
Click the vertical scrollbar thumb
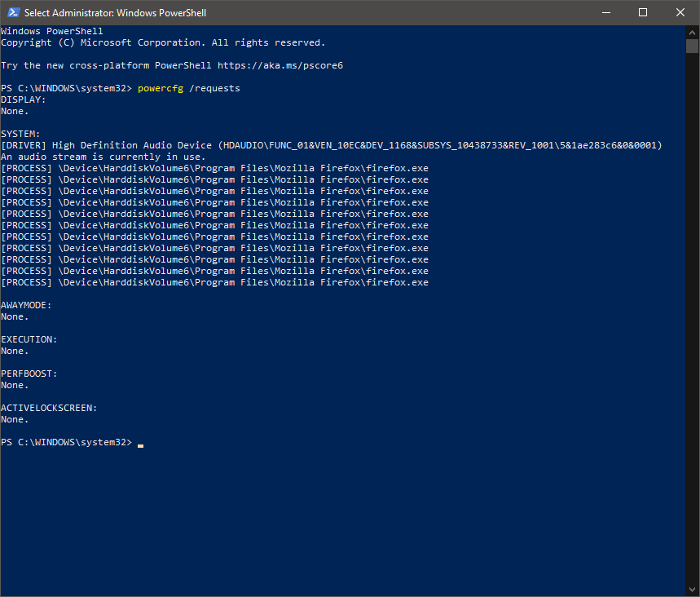pyautogui.click(x=692, y=46)
